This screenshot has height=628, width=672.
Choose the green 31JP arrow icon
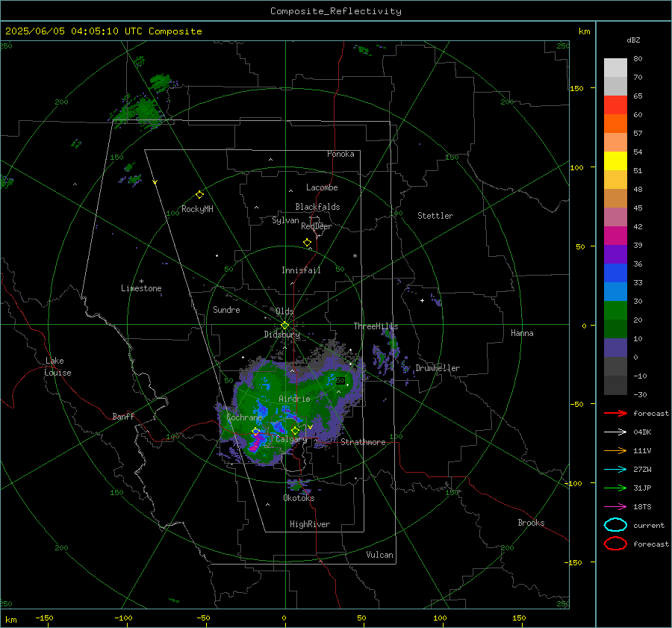pos(615,488)
